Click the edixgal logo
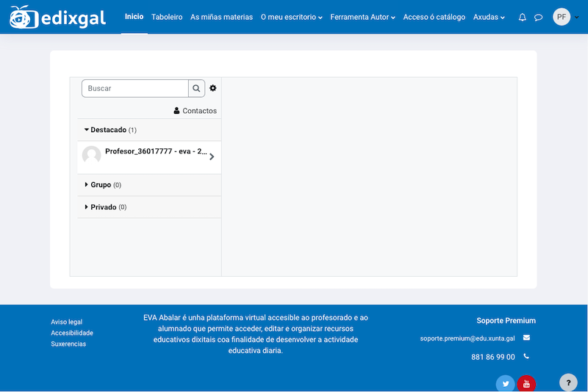This screenshot has height=392, width=588. click(x=60, y=17)
